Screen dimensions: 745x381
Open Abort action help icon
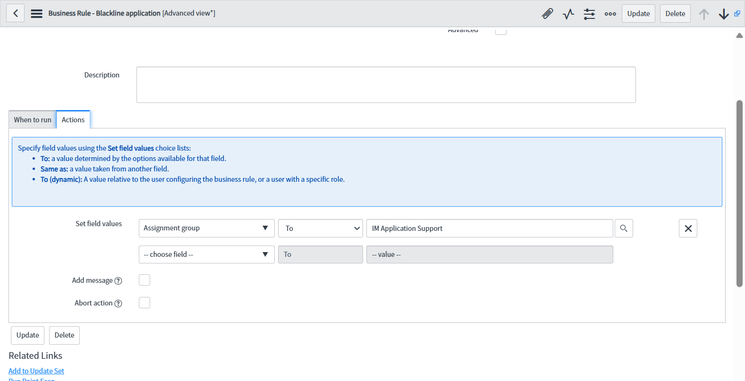click(x=118, y=304)
